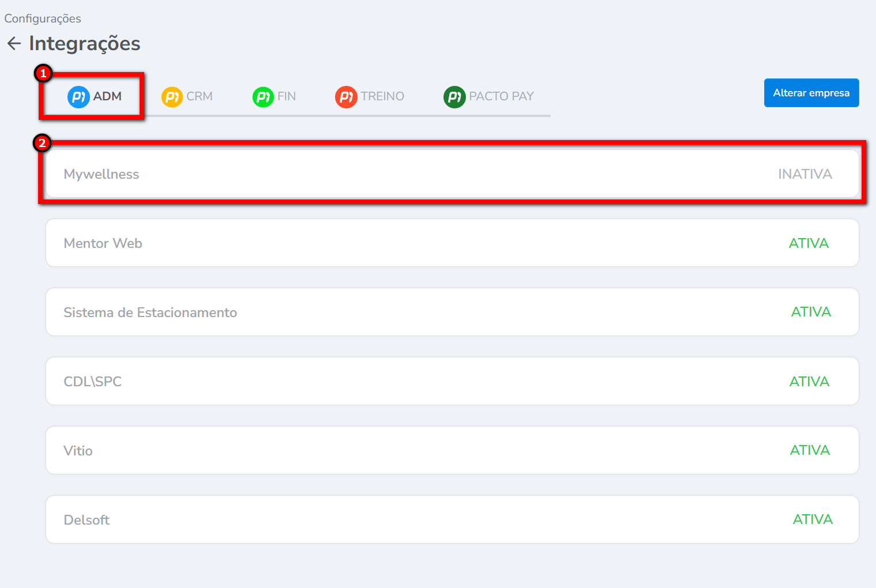Viewport: 876px width, 588px height.
Task: Click the yellow CRM module icon
Action: tap(172, 97)
